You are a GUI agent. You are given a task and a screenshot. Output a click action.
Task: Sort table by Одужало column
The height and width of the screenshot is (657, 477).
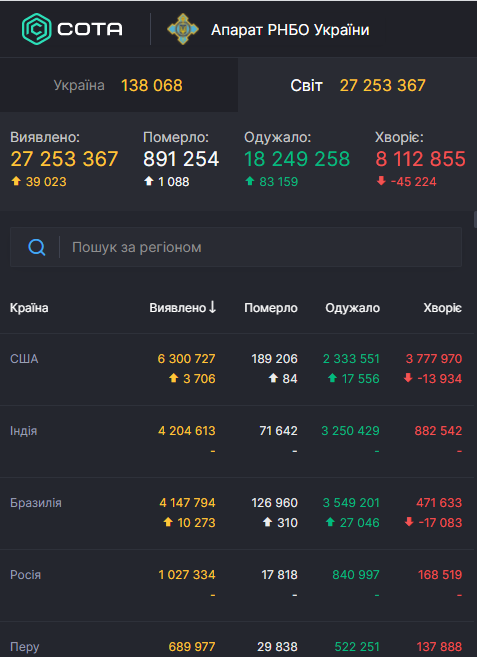pyautogui.click(x=353, y=308)
